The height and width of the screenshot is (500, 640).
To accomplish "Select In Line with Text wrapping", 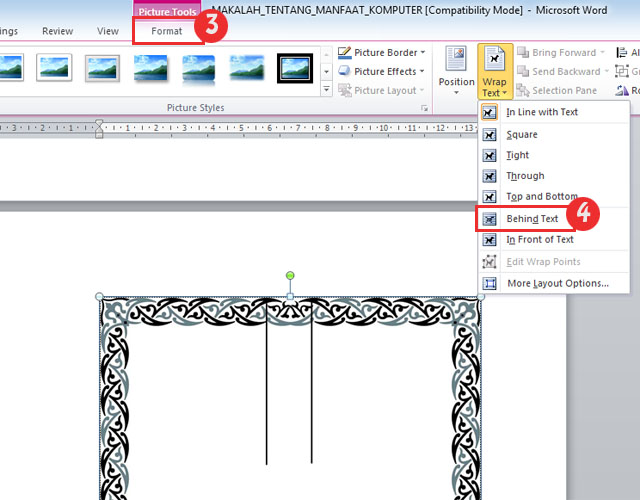I will [x=553, y=112].
